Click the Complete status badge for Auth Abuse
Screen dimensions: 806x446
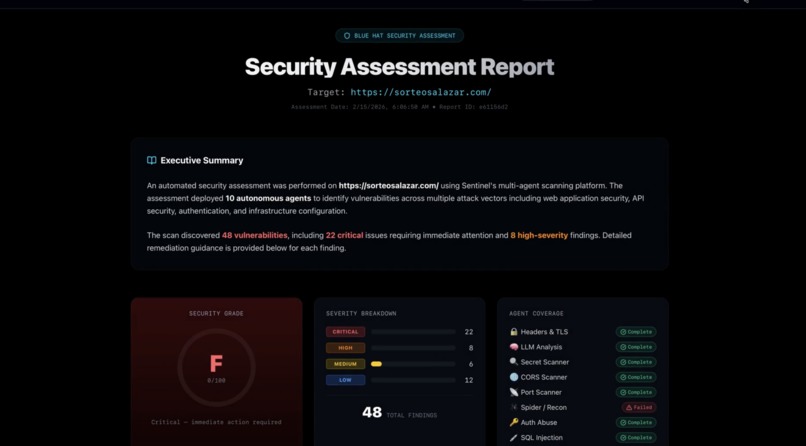point(636,422)
